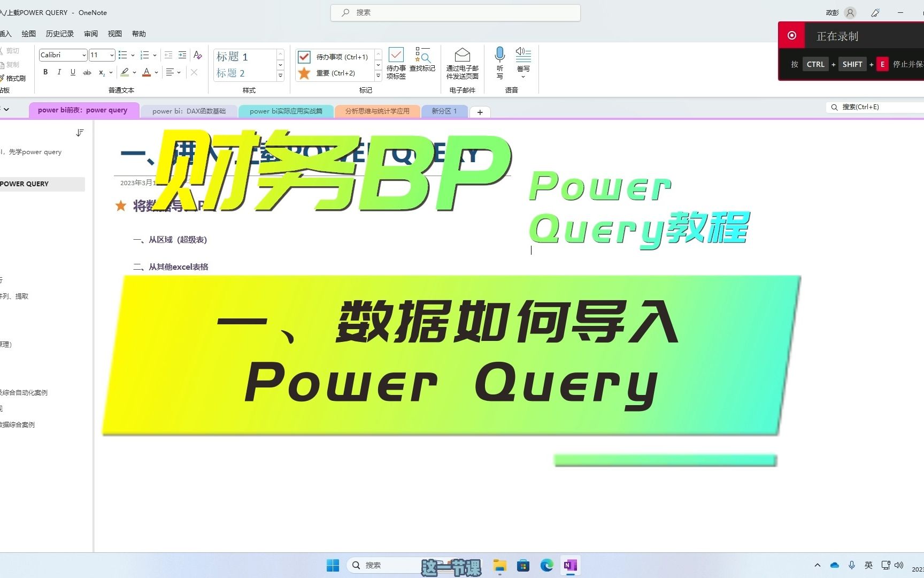Toggle italic formatting
Screen dimensions: 924x578
click(59, 72)
